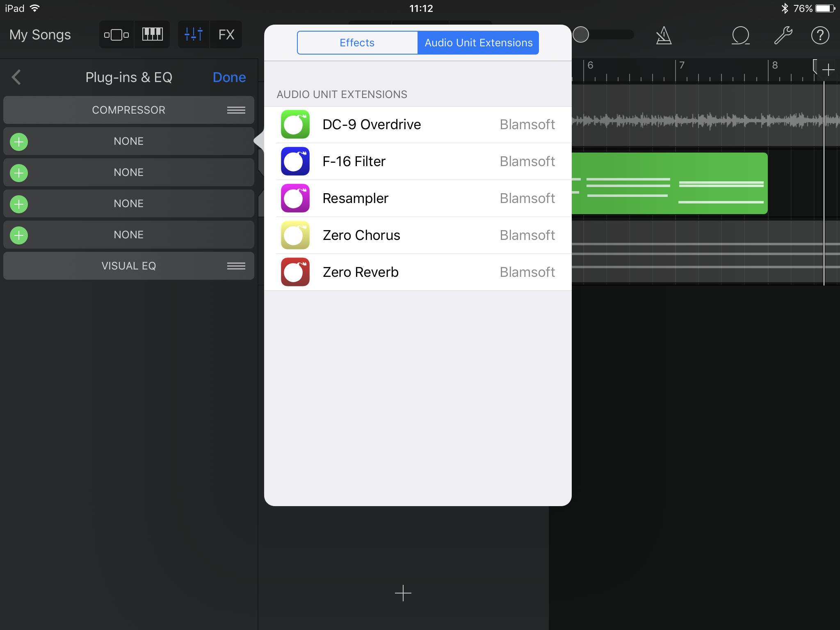Tap the 11:12 clock
The image size is (840, 630).
tap(421, 9)
